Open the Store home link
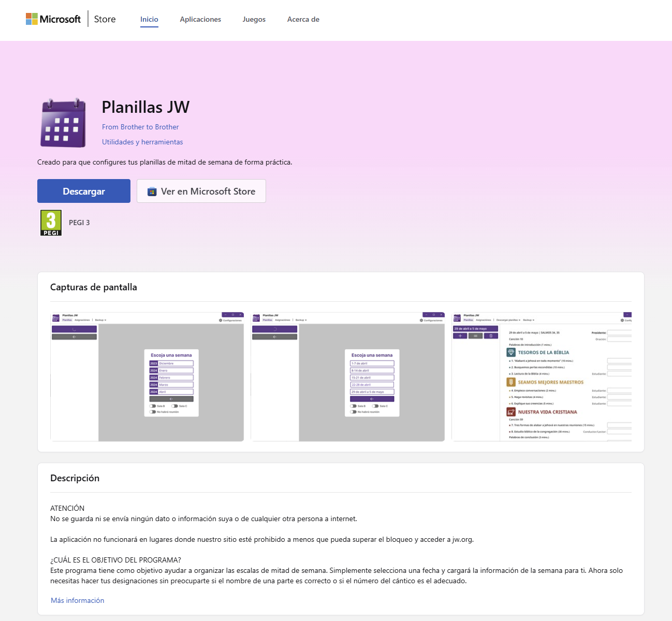Viewport: 672px width, 621px height. pos(105,19)
